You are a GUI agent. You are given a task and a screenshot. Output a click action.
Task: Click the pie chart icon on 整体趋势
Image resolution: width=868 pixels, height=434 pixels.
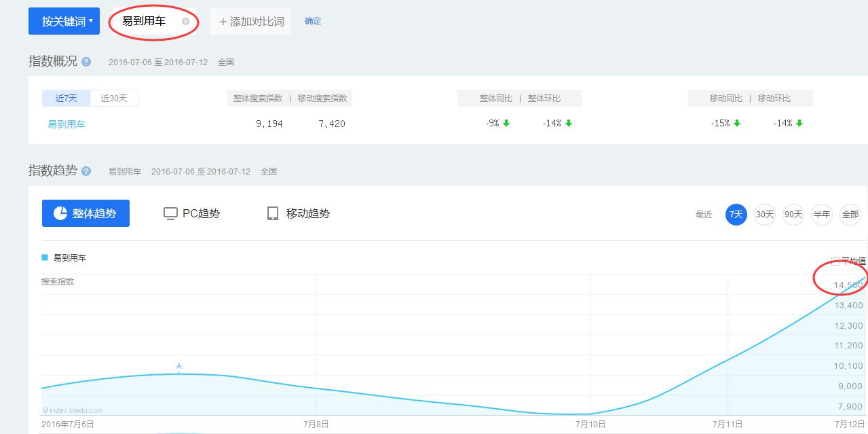point(60,213)
